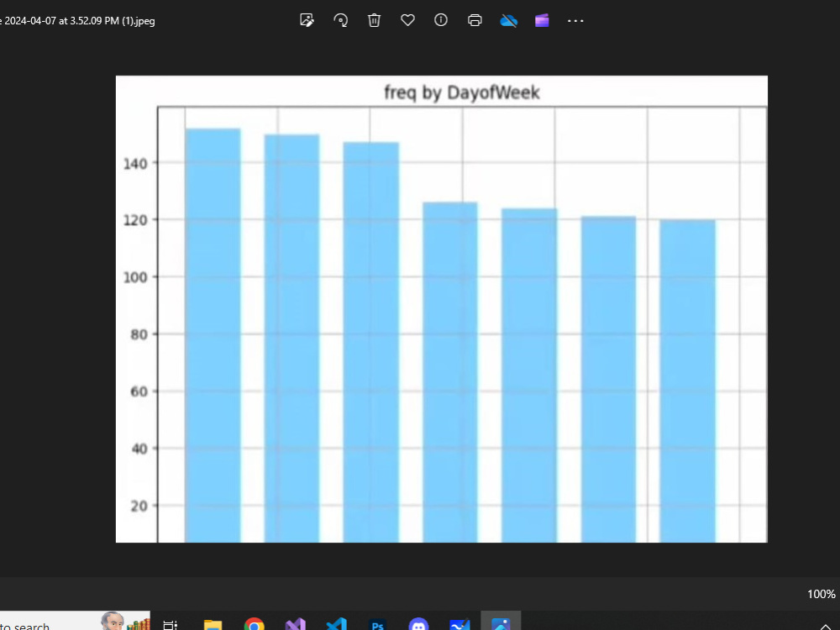The image size is (840, 630).
Task: Show file info via the info icon
Action: tap(441, 20)
